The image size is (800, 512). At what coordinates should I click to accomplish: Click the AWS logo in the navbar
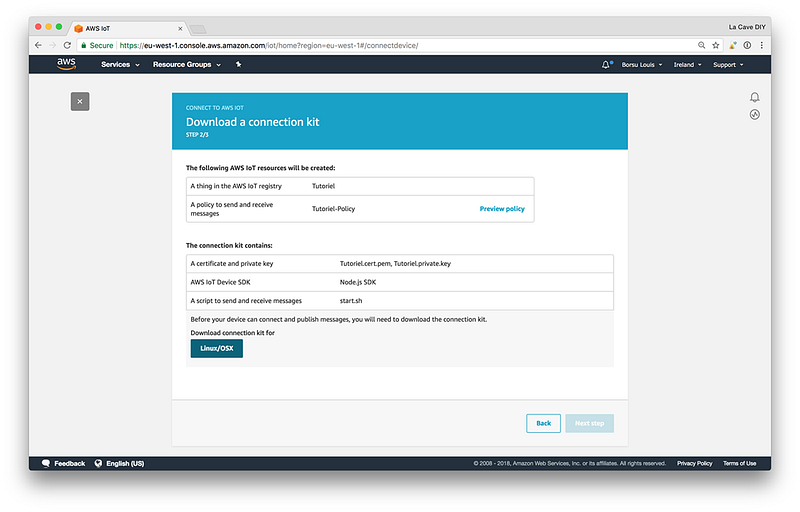coord(66,64)
